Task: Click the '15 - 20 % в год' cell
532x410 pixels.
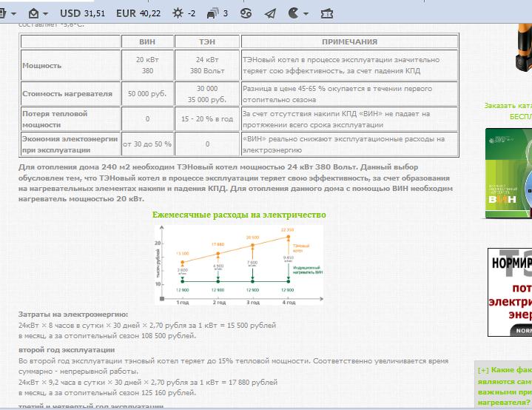Action: pos(207,119)
